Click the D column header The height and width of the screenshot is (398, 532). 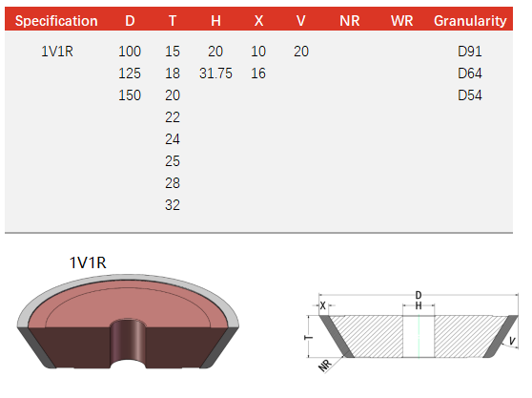click(130, 21)
